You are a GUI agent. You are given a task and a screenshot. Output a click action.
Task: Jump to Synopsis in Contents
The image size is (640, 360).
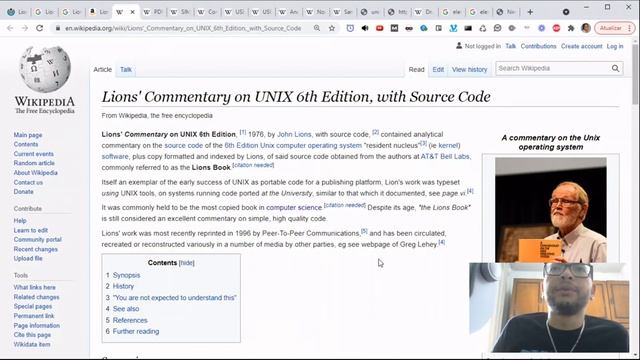pos(126,275)
